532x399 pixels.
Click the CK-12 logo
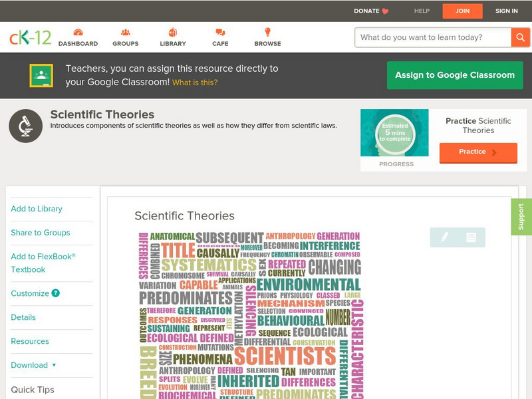30,37
